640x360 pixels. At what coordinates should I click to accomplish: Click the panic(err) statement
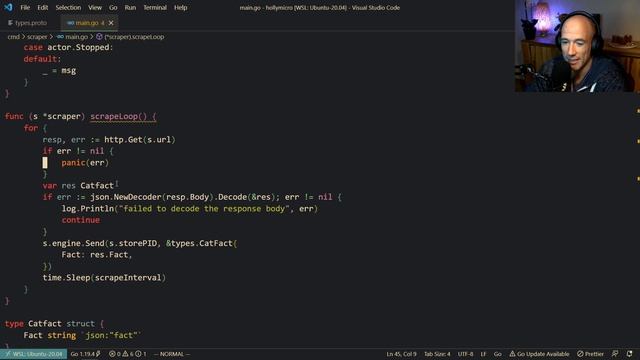pos(85,162)
